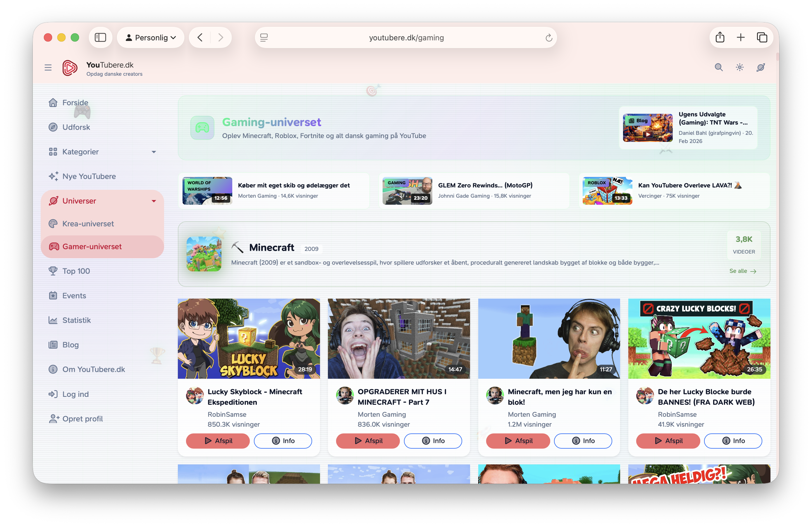Image resolution: width=812 pixels, height=527 pixels.
Task: Toggle light theme via the sun icon
Action: click(x=739, y=67)
